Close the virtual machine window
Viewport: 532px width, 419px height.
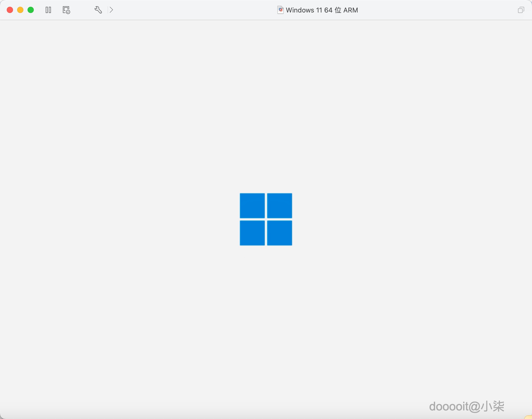(10, 10)
